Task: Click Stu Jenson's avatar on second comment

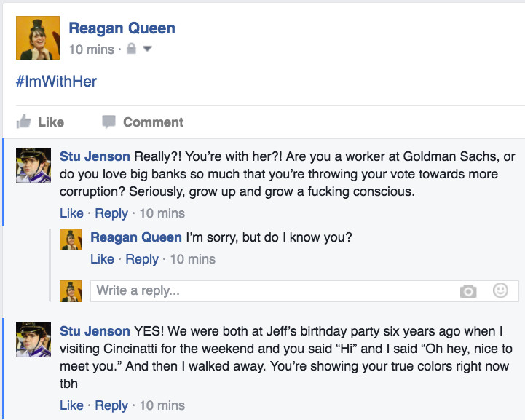Action: pos(33,340)
